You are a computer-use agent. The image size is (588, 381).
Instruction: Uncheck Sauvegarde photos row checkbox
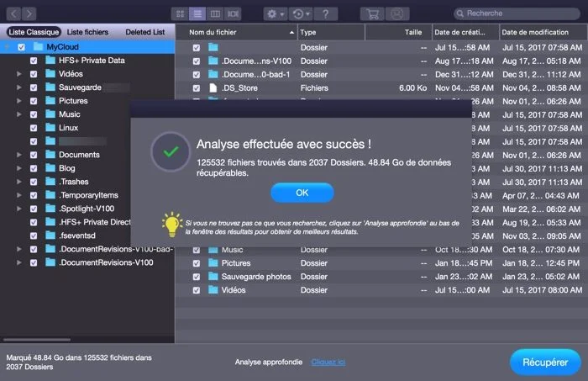click(x=197, y=277)
